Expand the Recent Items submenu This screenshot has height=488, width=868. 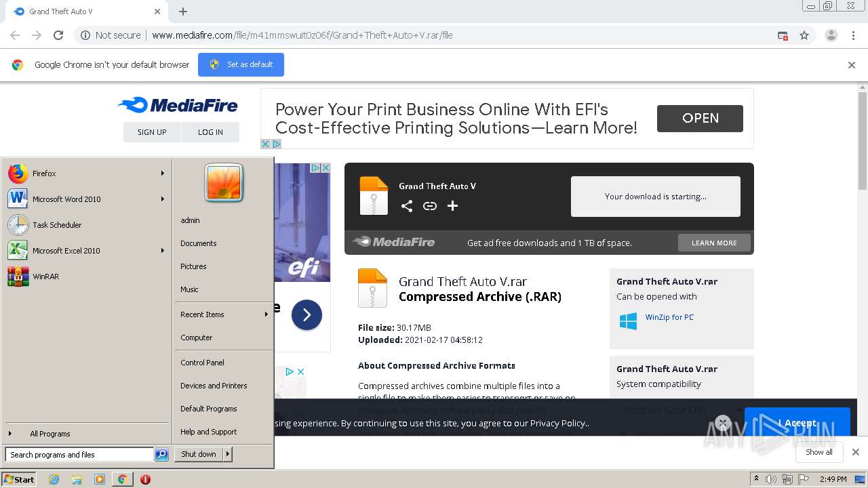[x=266, y=314]
